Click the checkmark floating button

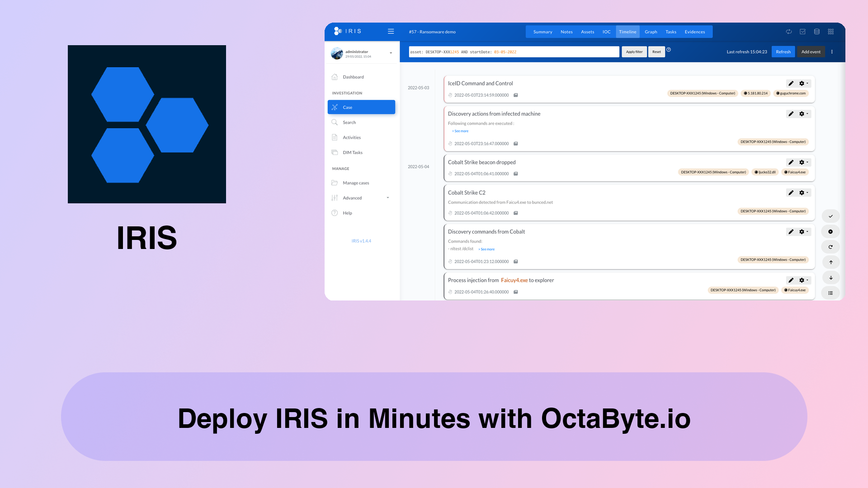coord(830,216)
